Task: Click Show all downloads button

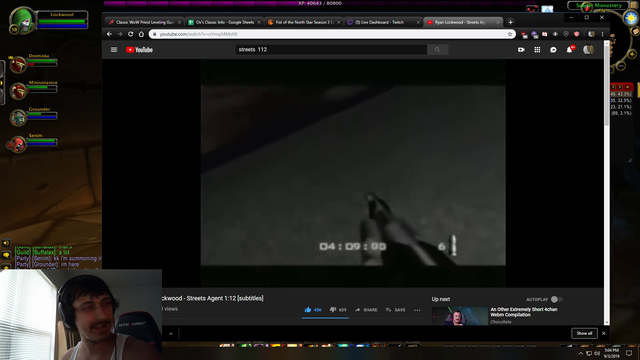Action: pyautogui.click(x=584, y=333)
